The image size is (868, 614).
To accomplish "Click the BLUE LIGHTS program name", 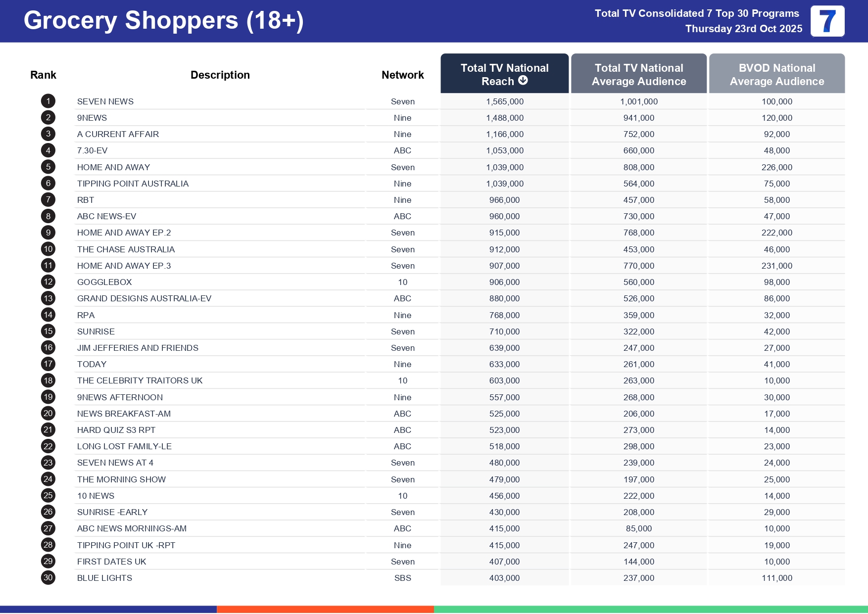I will pos(104,578).
